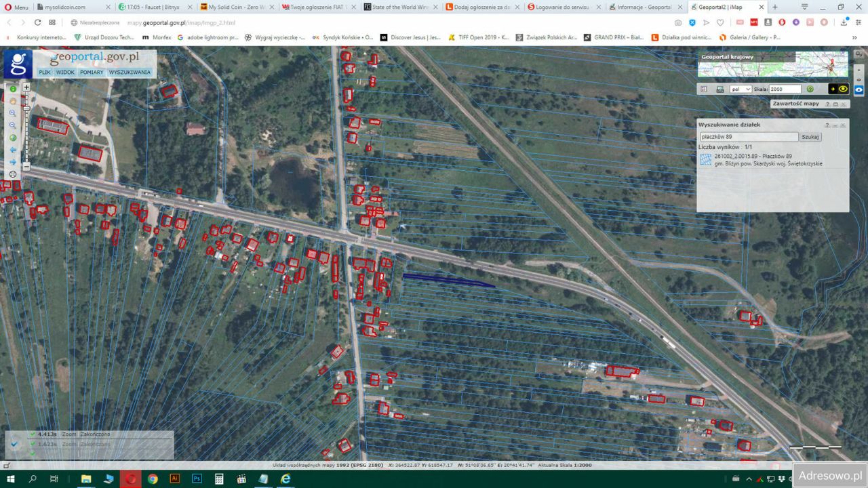Click the green help icon beside scale
The height and width of the screenshot is (488, 868).
(810, 89)
